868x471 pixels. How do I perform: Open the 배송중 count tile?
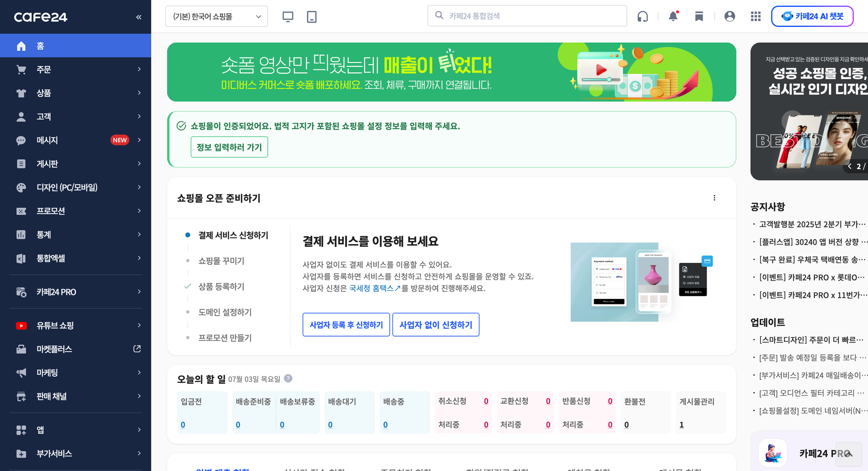pyautogui.click(x=404, y=412)
